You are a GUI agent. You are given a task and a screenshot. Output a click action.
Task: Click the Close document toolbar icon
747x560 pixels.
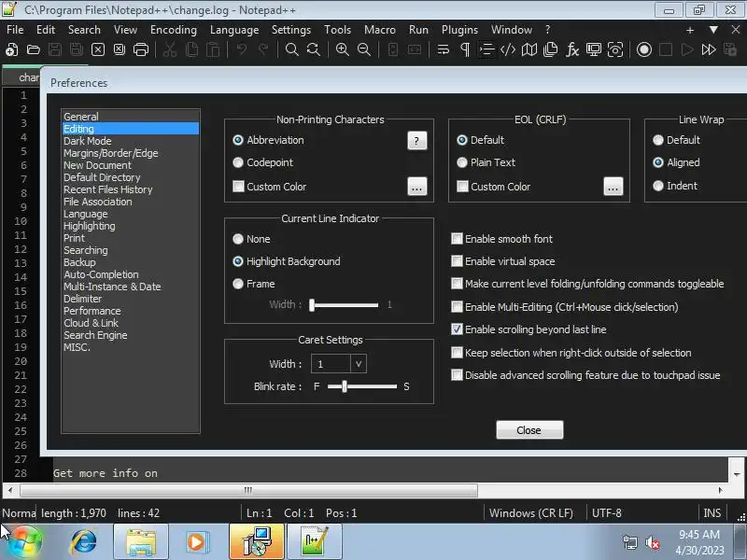98,49
